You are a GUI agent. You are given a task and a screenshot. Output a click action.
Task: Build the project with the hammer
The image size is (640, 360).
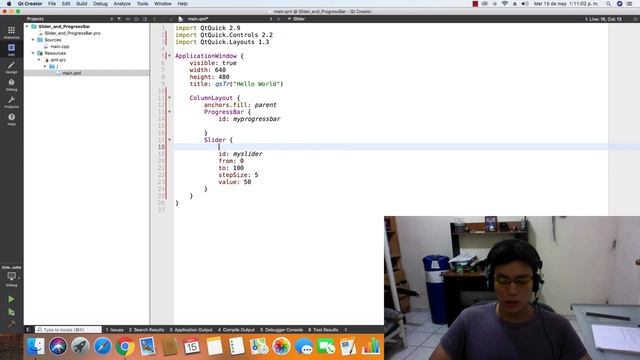click(11, 324)
